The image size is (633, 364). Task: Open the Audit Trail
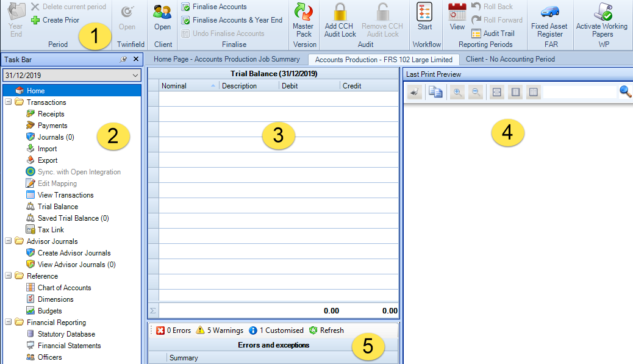click(493, 34)
